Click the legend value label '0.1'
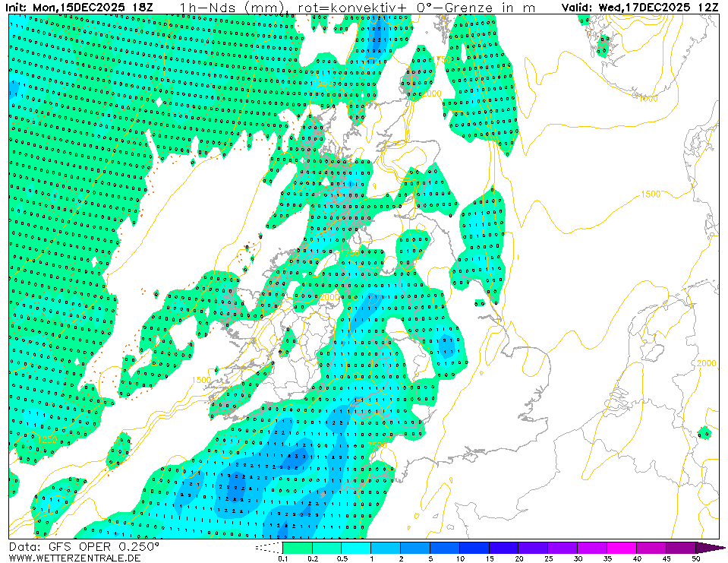728x563 pixels. 283,559
